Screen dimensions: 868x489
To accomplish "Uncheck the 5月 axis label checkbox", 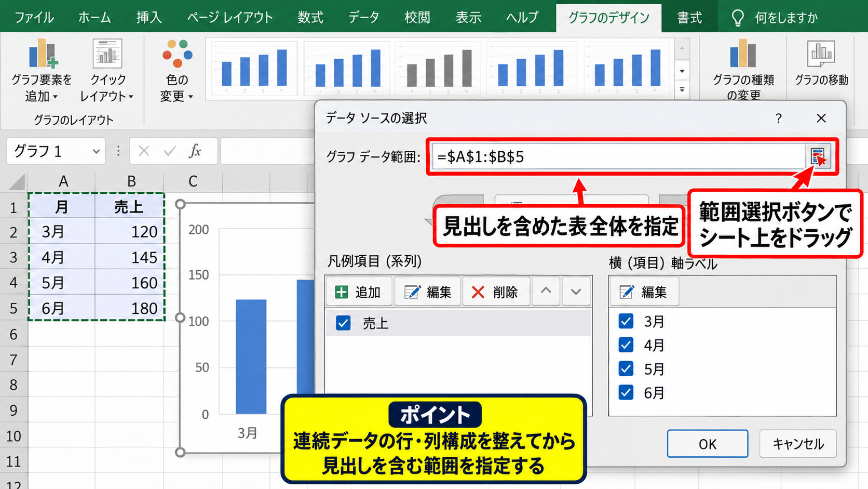I will tap(626, 369).
